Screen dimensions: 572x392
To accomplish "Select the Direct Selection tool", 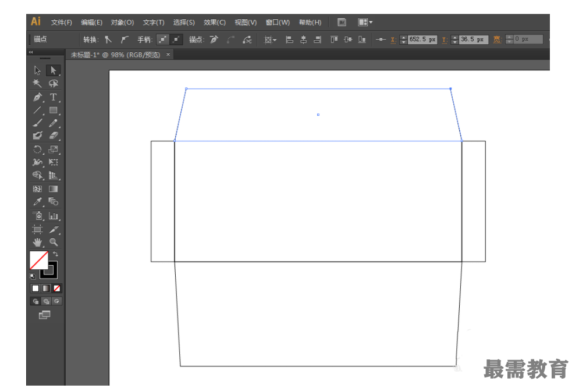I will pyautogui.click(x=54, y=70).
